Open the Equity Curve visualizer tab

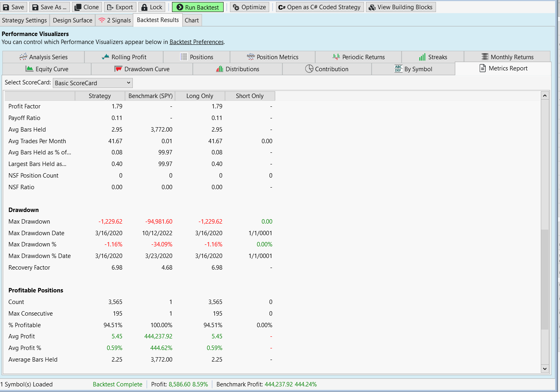tap(47, 69)
